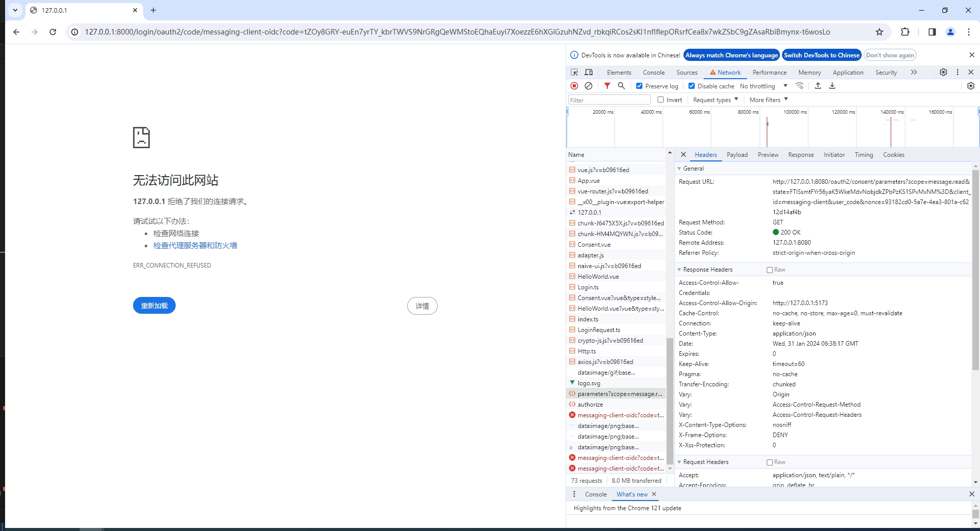Open network search magnifier icon
Viewport: 980px width, 531px height.
[621, 86]
